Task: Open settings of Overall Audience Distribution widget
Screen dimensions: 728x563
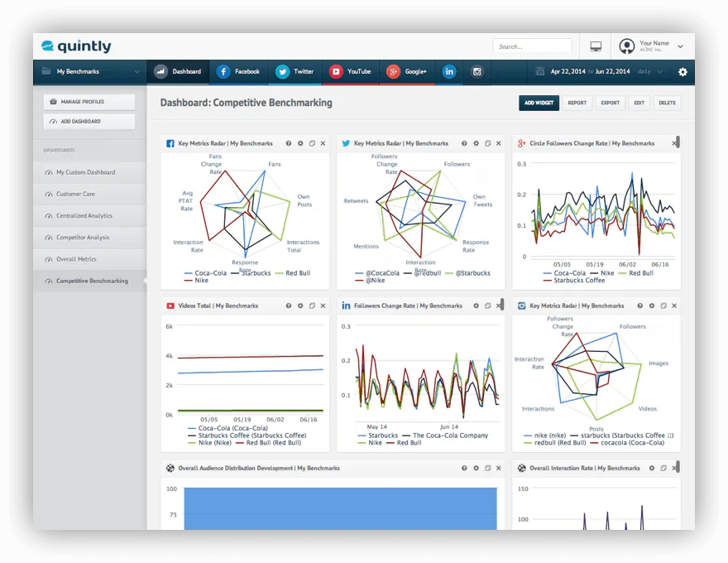Action: tap(476, 469)
